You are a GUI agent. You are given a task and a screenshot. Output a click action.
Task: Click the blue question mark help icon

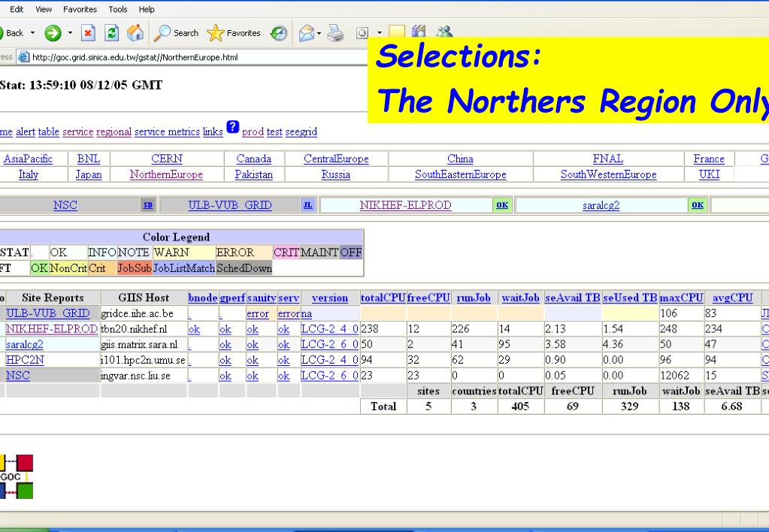tap(232, 126)
